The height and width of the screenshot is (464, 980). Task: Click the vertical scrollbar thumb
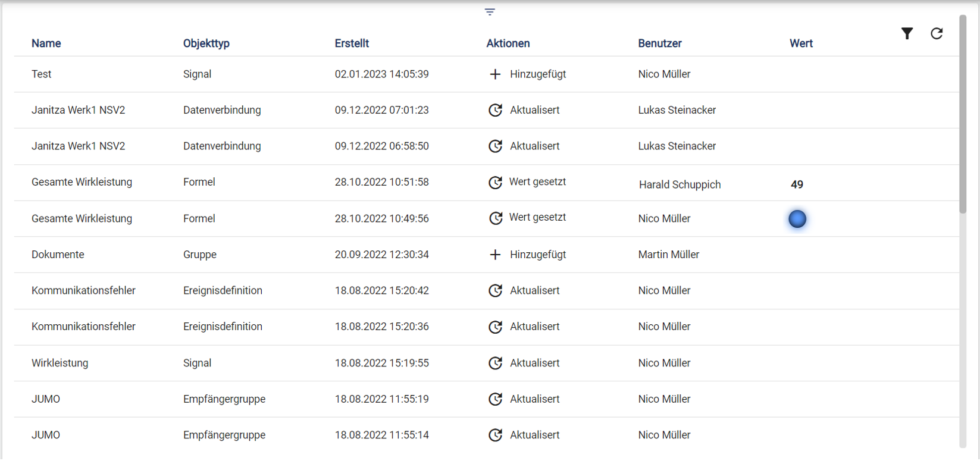click(x=963, y=113)
